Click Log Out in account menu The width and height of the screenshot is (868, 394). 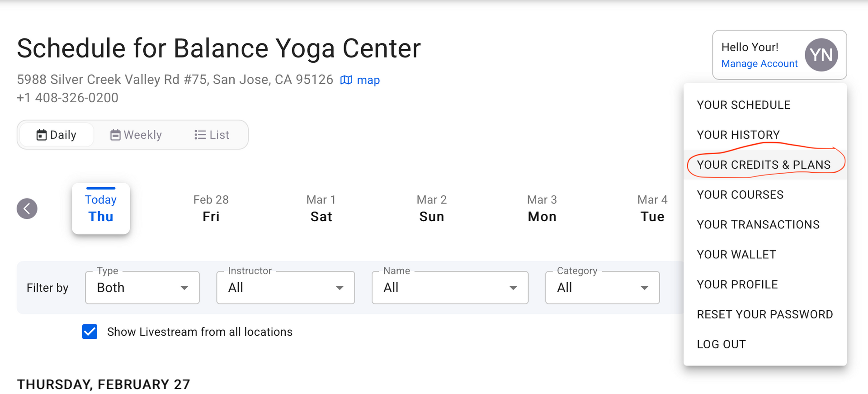click(x=765, y=344)
